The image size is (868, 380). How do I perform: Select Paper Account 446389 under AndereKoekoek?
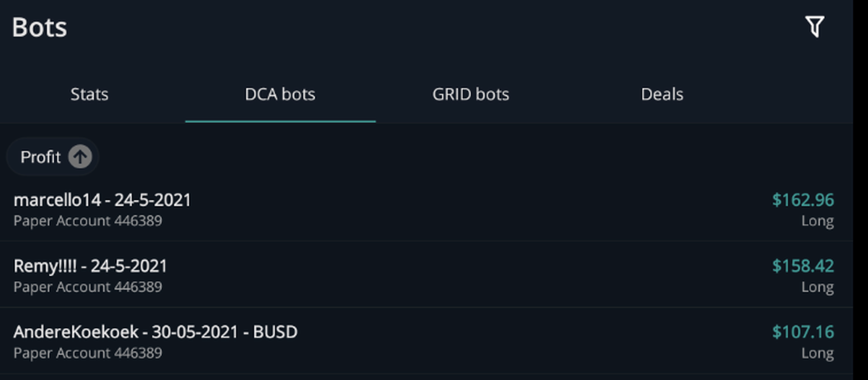[x=88, y=353]
